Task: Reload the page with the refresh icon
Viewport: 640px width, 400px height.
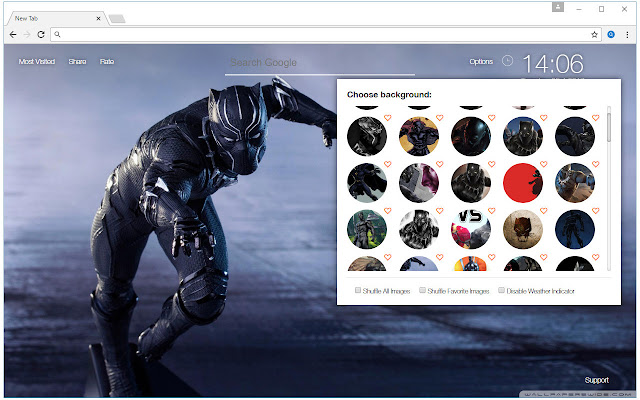Action: tap(41, 35)
